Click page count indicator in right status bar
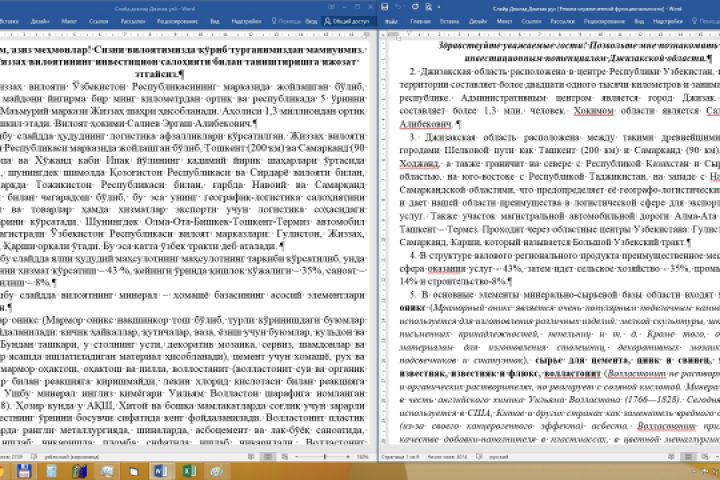Screen dimensions: 720x480 tap(401, 457)
